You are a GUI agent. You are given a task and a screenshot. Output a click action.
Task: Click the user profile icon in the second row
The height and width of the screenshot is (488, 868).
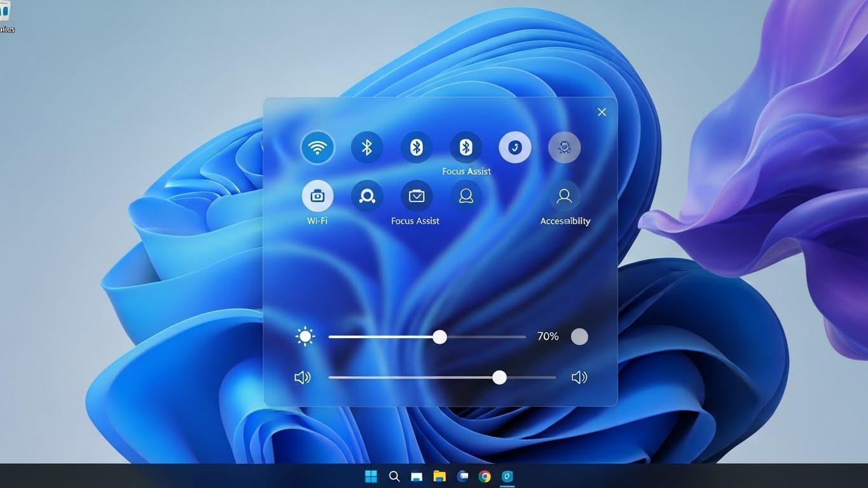(465, 196)
